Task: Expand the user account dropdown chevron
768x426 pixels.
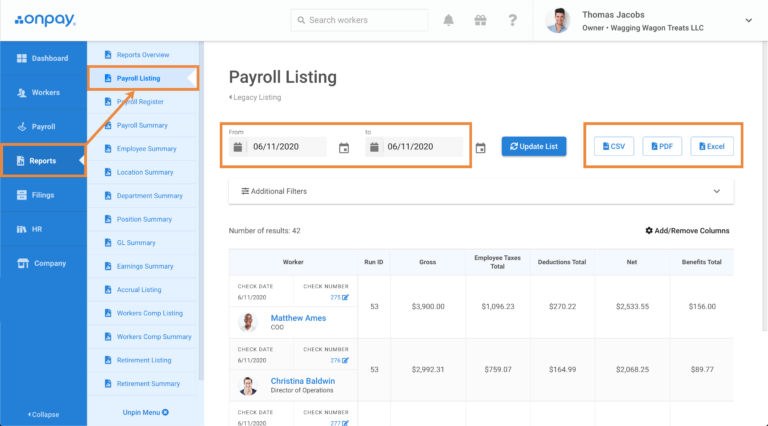Action: pyautogui.click(x=748, y=21)
